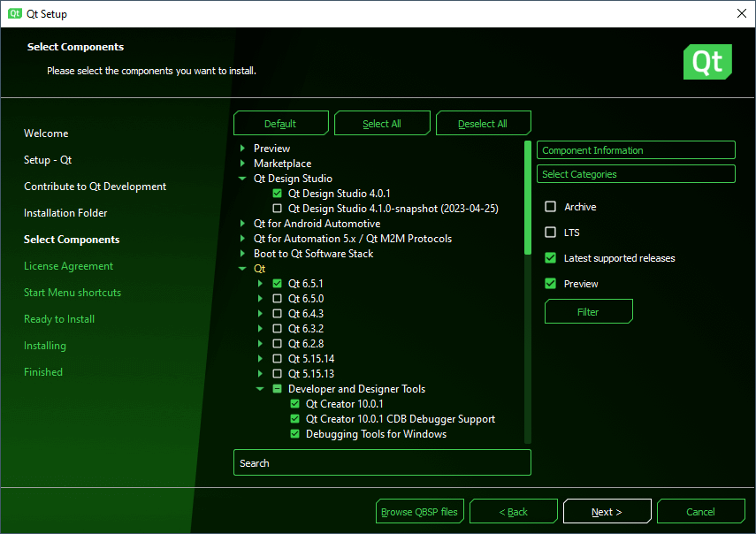Open the Component Information tab
Image resolution: width=756 pixels, height=534 pixels.
636,150
